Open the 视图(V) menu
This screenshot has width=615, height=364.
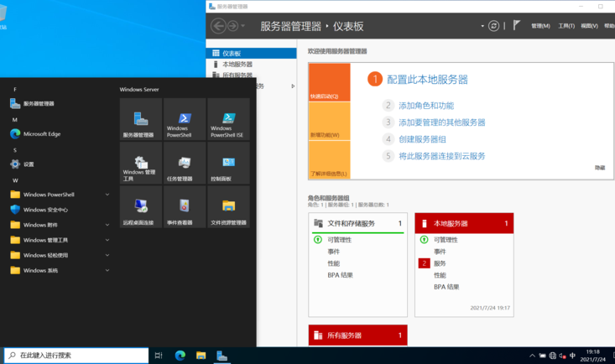coord(589,26)
